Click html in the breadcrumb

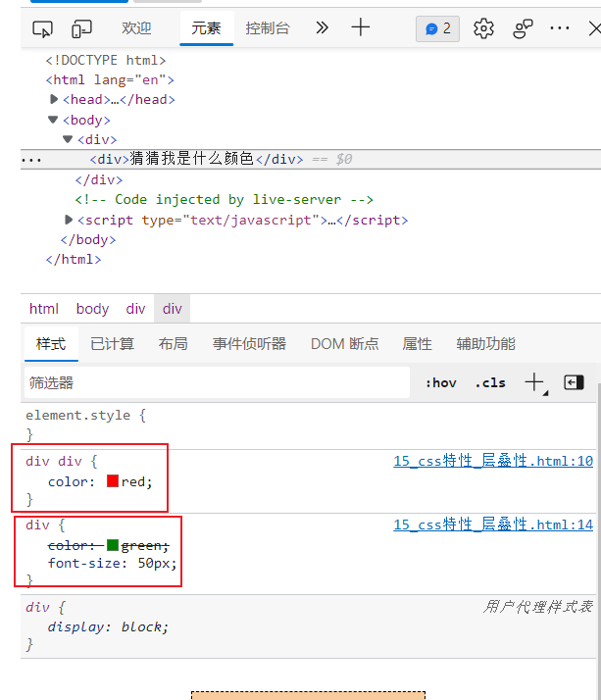[x=44, y=309]
